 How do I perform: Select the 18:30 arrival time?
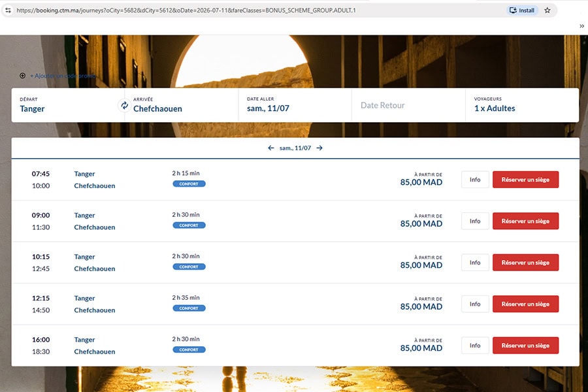41,351
